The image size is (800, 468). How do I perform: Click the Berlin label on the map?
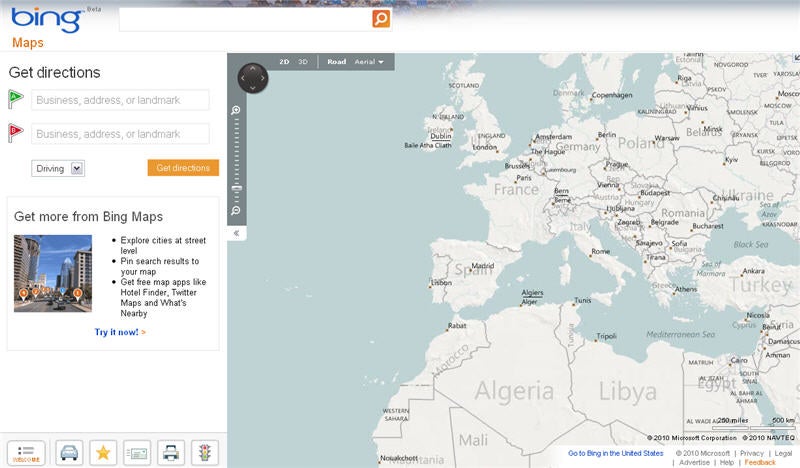click(607, 135)
